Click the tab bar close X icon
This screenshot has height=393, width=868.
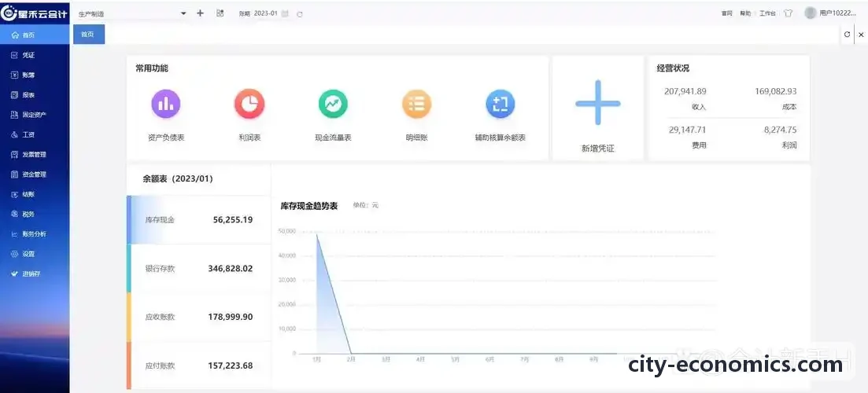click(861, 35)
